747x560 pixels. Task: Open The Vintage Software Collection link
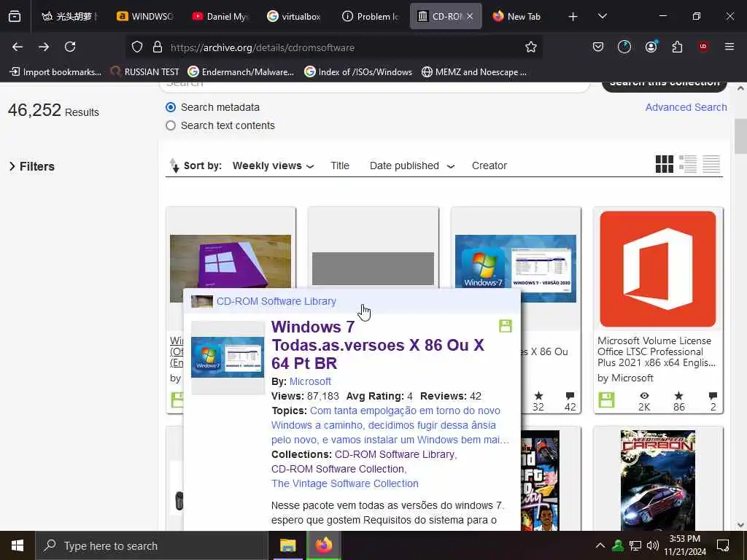pos(345,483)
